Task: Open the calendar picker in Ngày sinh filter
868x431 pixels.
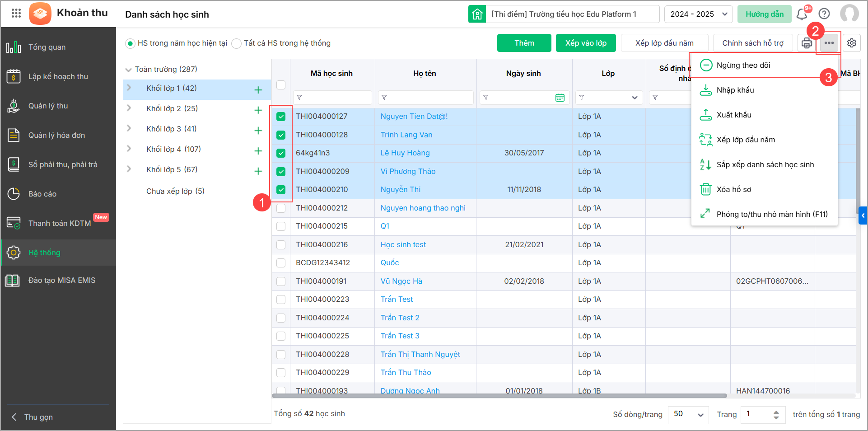Action: tap(560, 98)
